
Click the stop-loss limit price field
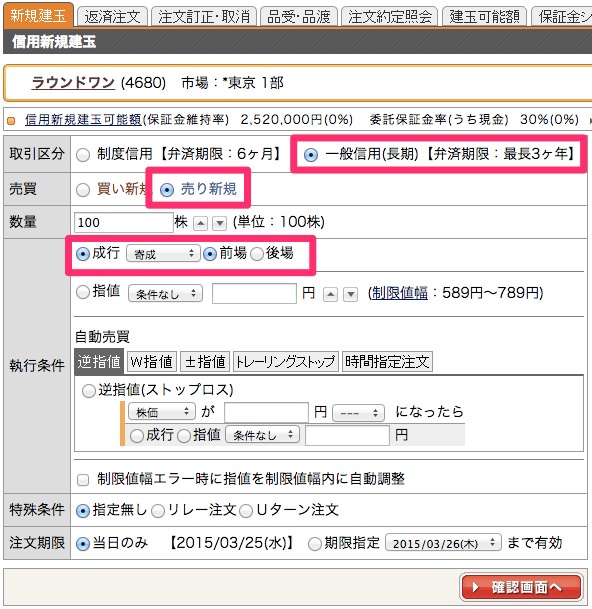347,435
